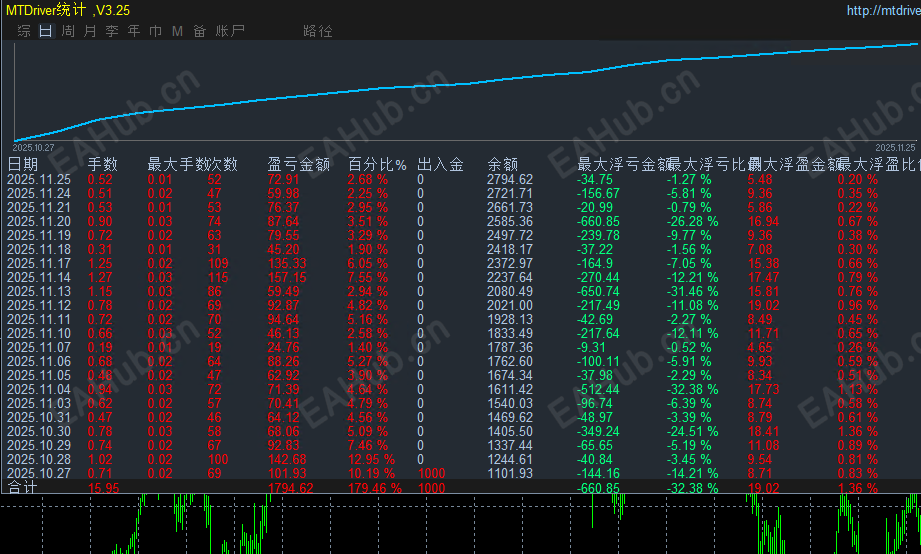
Task: Open the 币 symbol tab
Action: click(156, 31)
